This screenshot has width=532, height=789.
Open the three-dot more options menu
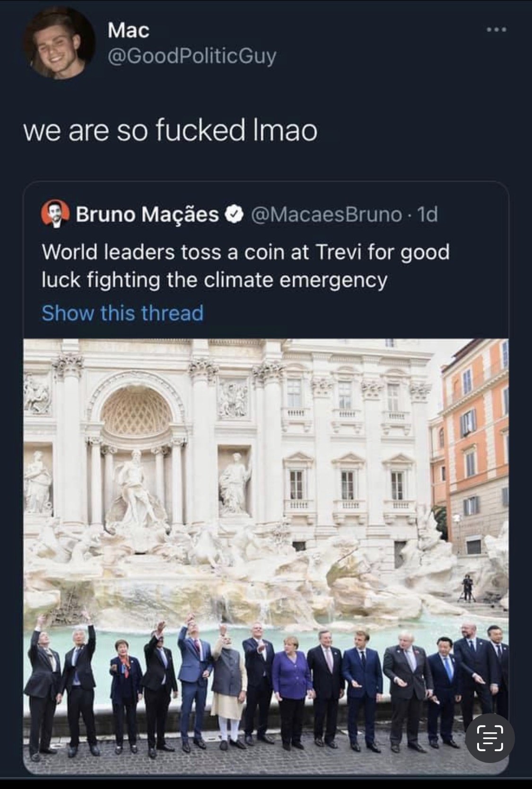[497, 30]
